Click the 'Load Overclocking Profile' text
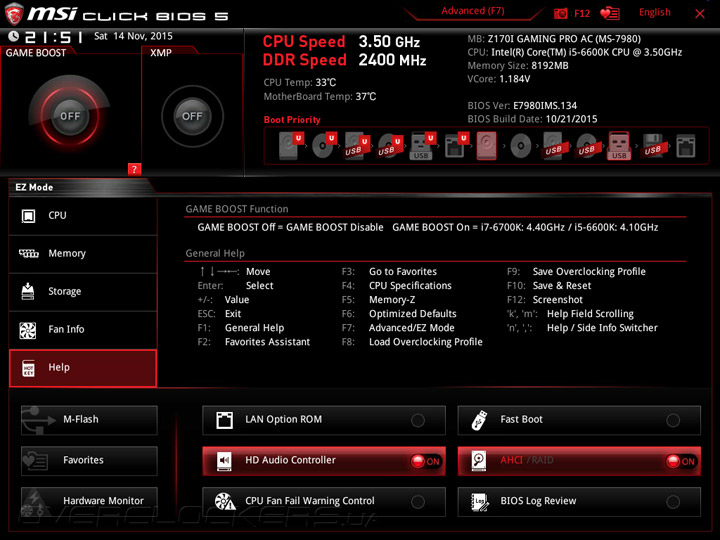 click(426, 342)
